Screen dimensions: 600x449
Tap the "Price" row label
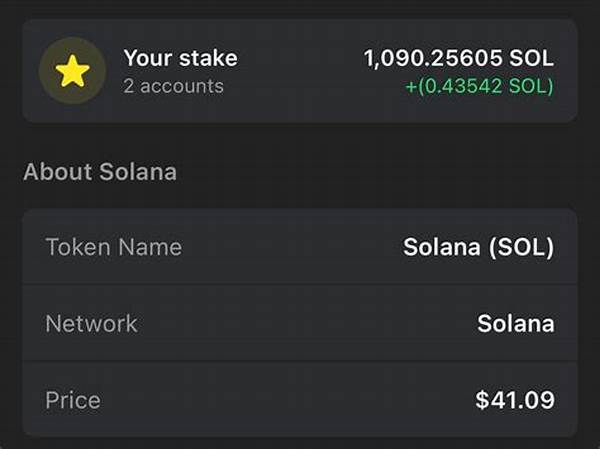tap(73, 400)
